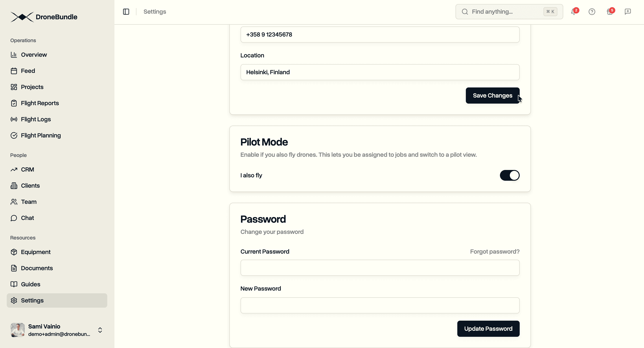The width and height of the screenshot is (644, 348).
Task: Toggle the sidebar panel icon
Action: (126, 12)
